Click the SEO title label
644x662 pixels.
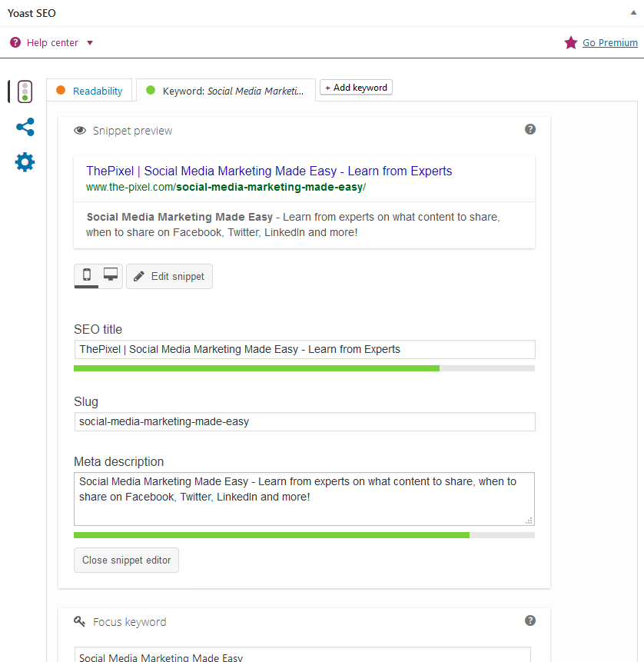click(98, 329)
